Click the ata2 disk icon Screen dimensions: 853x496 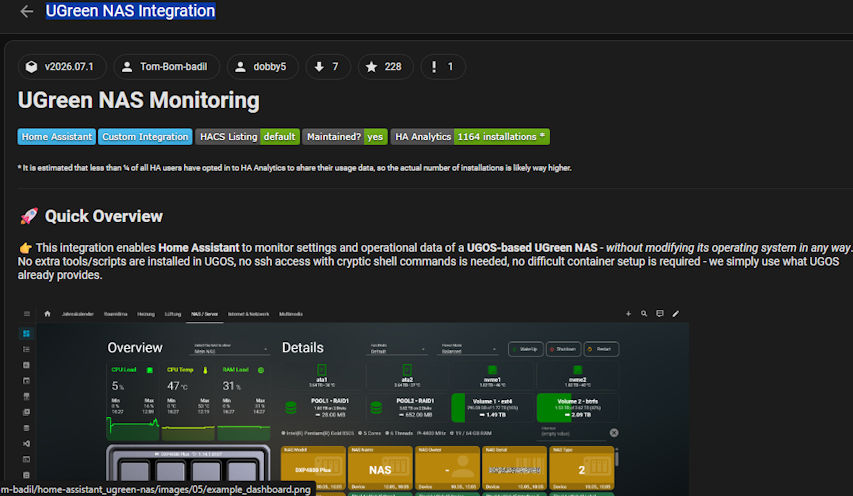(x=407, y=370)
